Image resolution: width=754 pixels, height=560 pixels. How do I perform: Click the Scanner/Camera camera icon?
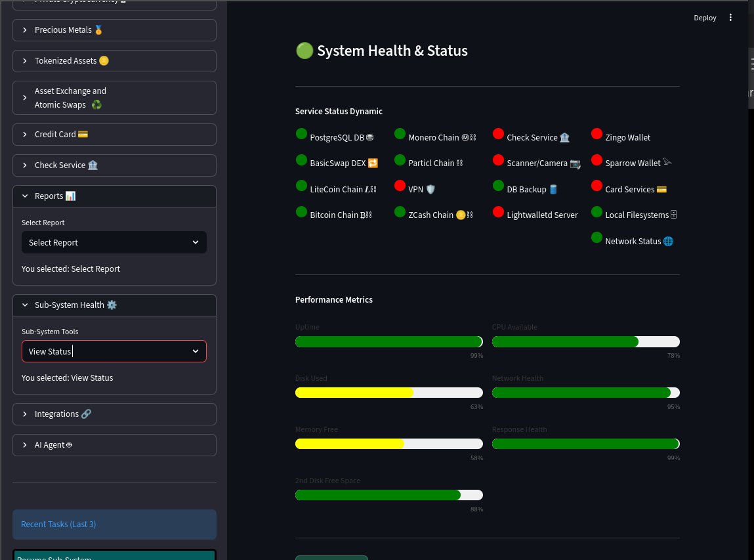point(575,163)
